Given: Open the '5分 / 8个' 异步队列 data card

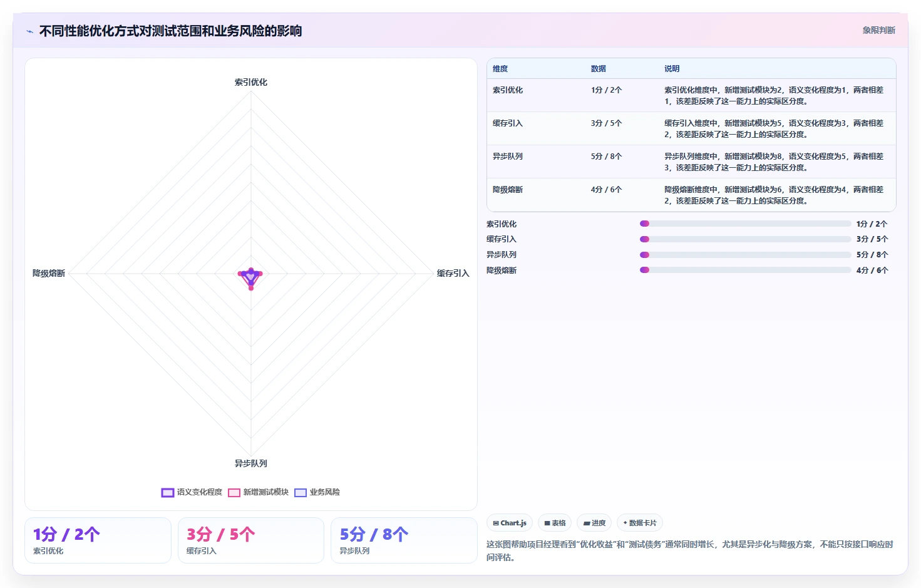Looking at the screenshot, I should pos(404,540).
